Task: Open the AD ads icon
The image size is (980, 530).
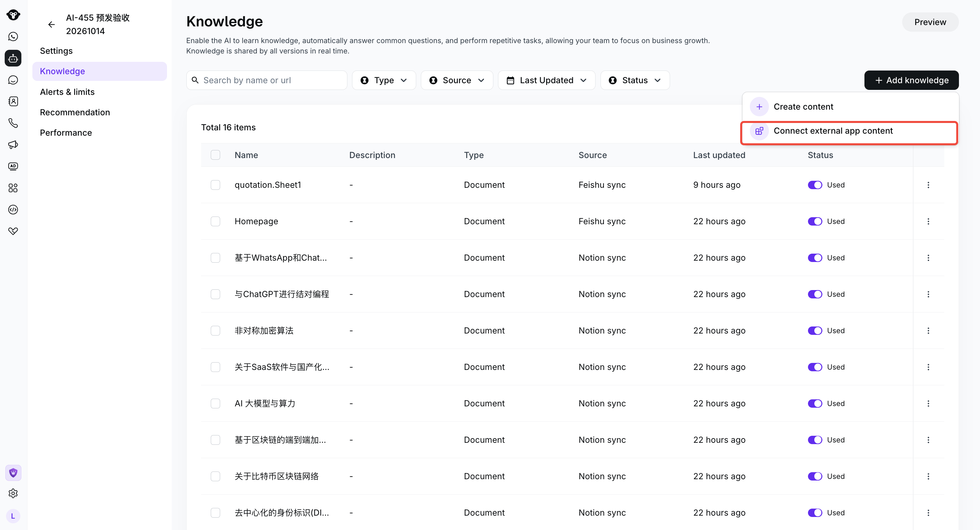Action: coord(13,166)
